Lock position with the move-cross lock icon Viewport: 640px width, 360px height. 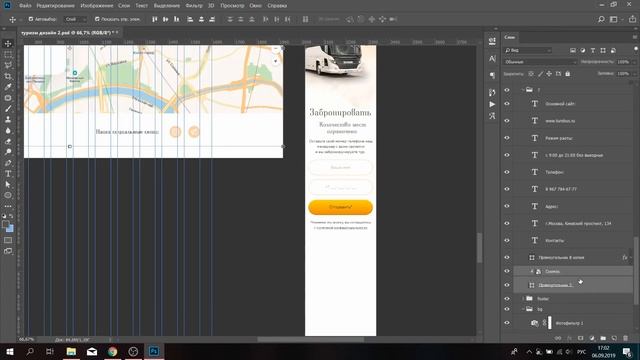pos(549,74)
